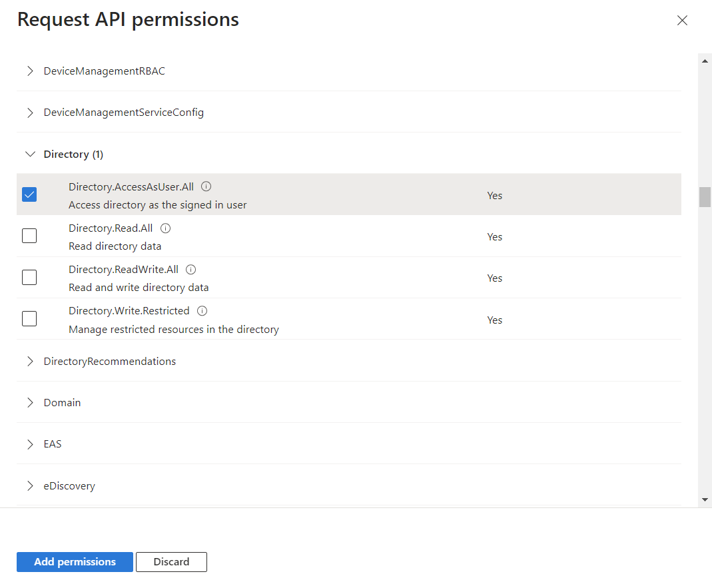Click the Directory.Write.Restricted permission name
This screenshot has width=712, height=588.
(x=129, y=311)
